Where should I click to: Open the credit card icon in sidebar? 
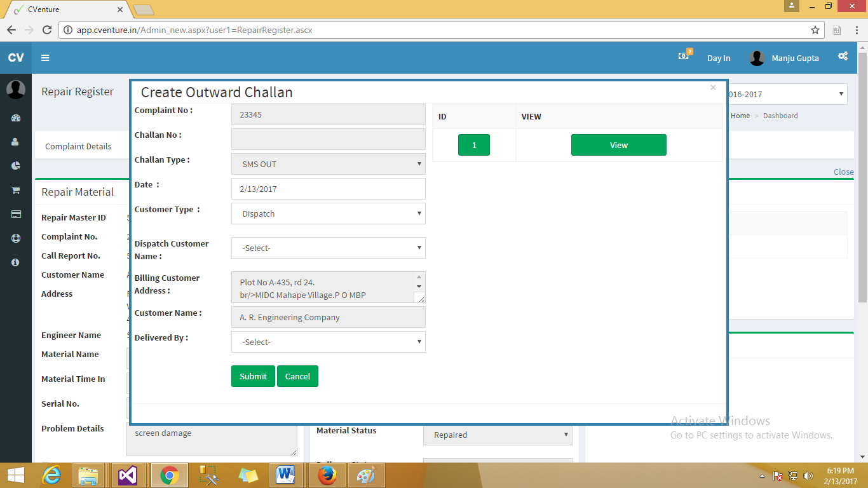coord(16,214)
